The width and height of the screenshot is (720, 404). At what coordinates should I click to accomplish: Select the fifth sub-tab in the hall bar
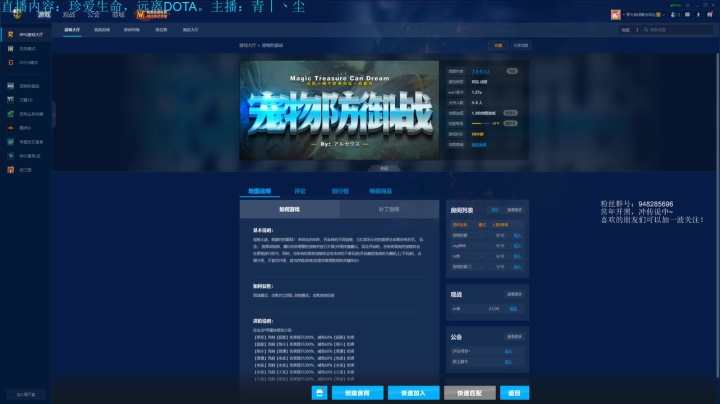click(x=191, y=30)
